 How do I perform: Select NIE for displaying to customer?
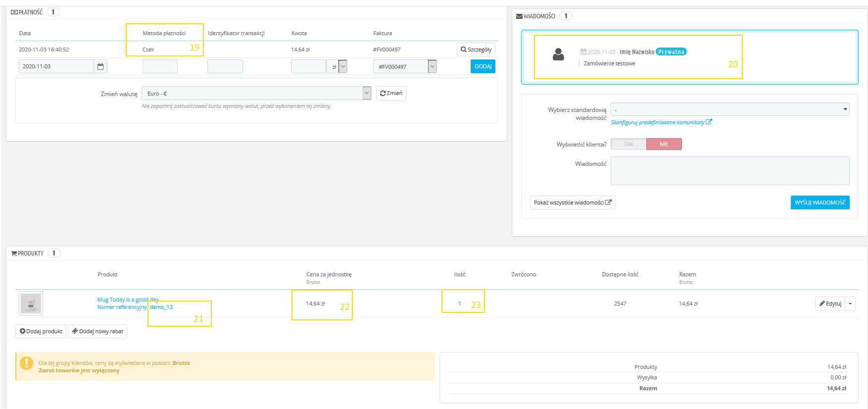664,144
